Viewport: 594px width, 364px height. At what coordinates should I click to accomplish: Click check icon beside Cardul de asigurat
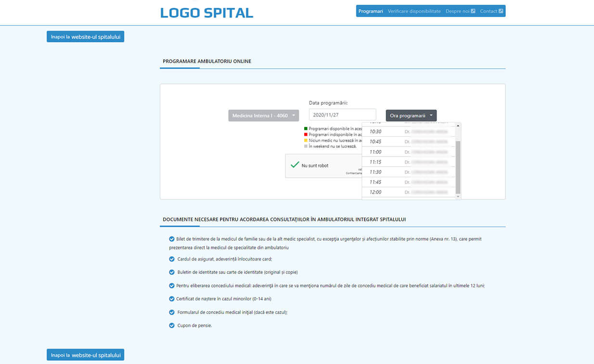[x=172, y=259]
